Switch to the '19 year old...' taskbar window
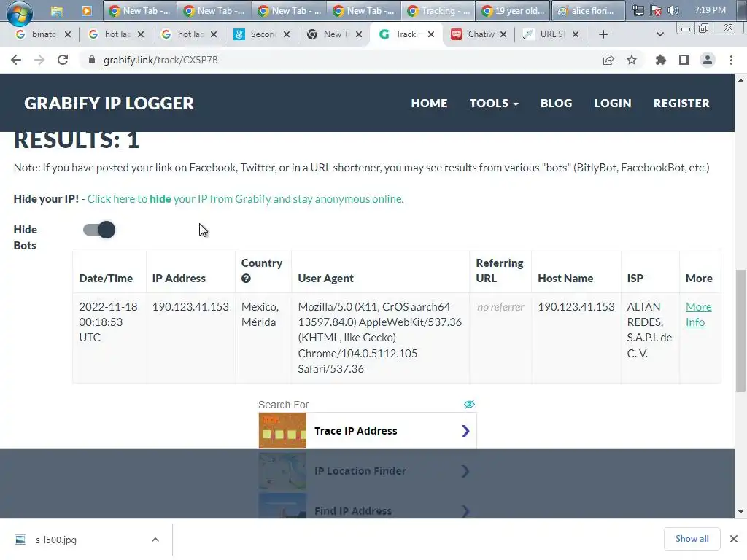The width and height of the screenshot is (747, 560). click(513, 11)
